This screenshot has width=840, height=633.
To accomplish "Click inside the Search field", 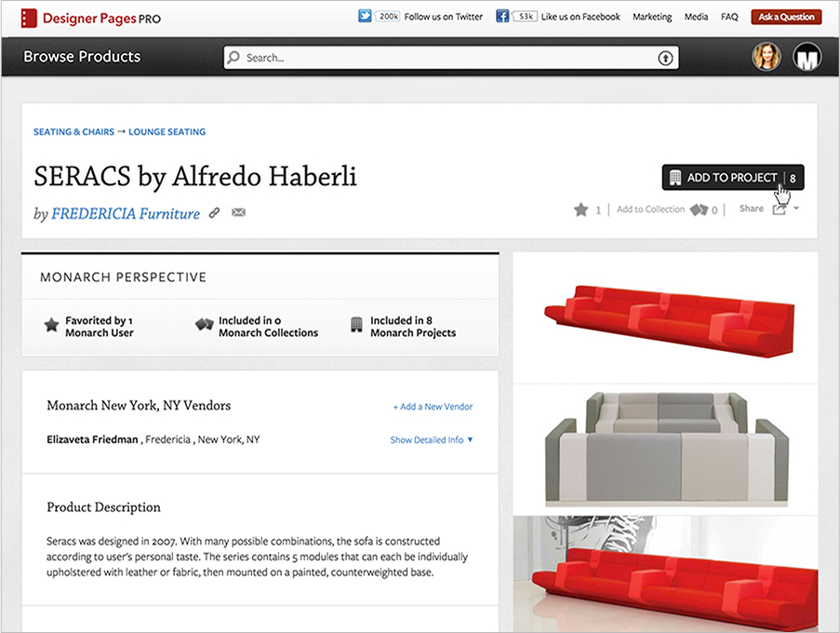I will (450, 58).
